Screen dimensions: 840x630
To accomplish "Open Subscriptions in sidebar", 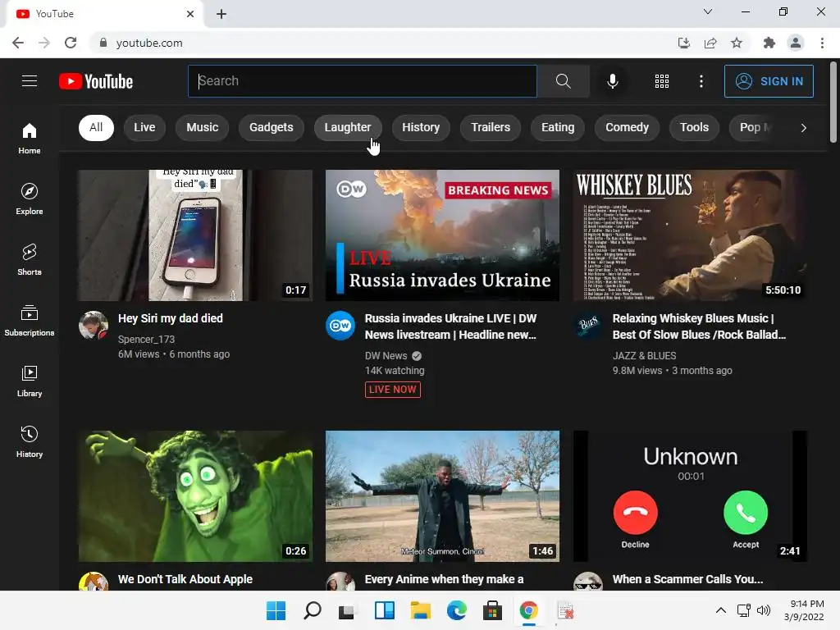I will coord(30,320).
